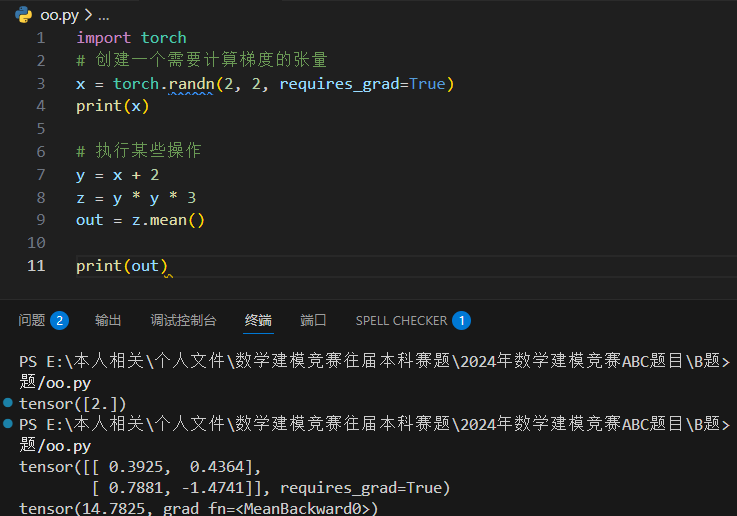
Task: Click the 'import' keyword on line 1
Action: [103, 38]
